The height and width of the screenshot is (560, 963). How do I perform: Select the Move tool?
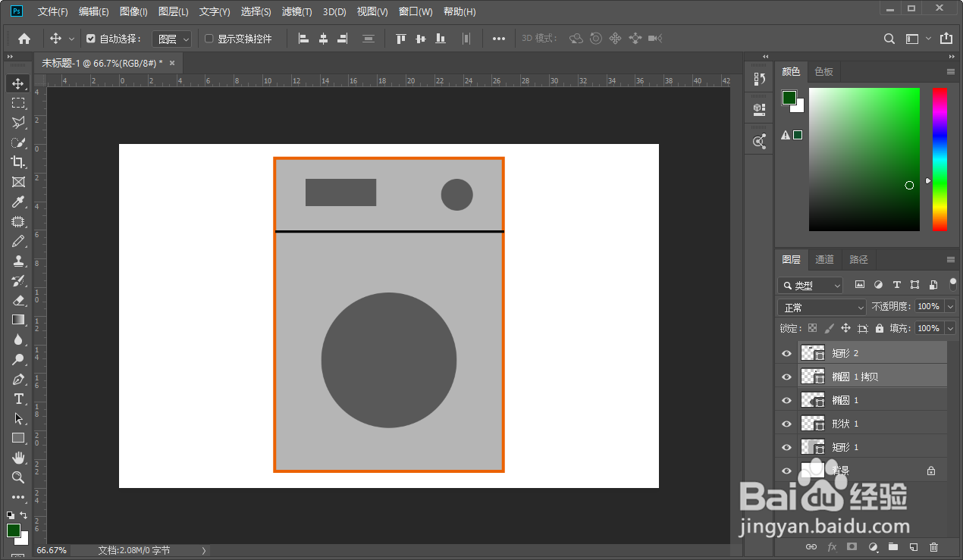[18, 83]
